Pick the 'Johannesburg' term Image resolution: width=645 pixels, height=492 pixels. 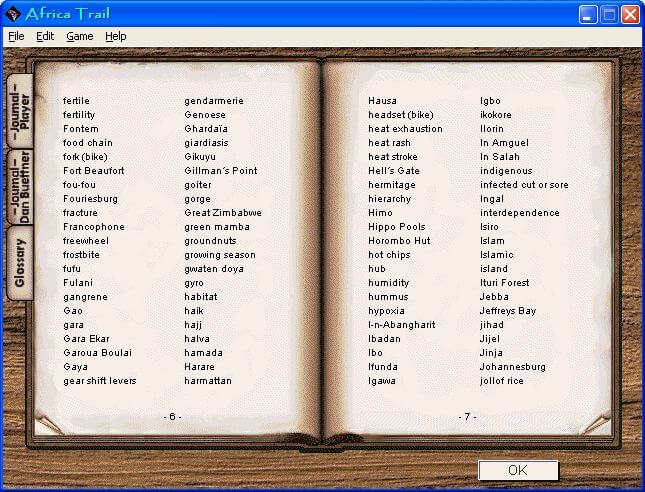click(513, 367)
